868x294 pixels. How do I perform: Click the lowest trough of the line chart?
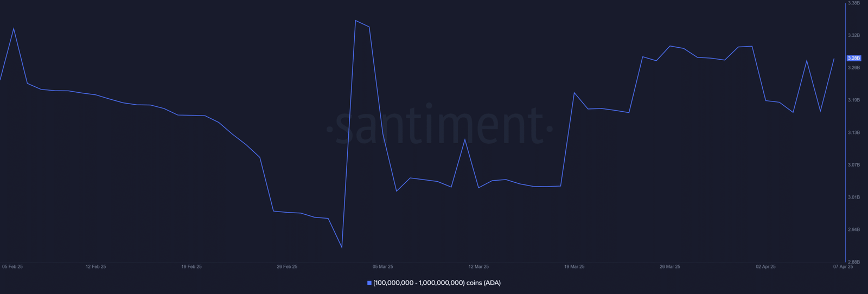[342, 248]
